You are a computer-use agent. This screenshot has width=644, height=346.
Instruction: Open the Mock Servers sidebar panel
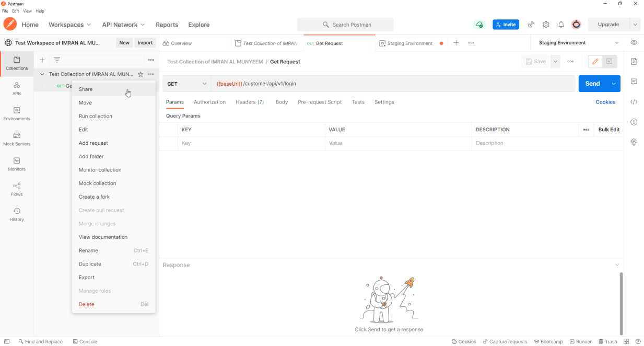[x=17, y=139]
